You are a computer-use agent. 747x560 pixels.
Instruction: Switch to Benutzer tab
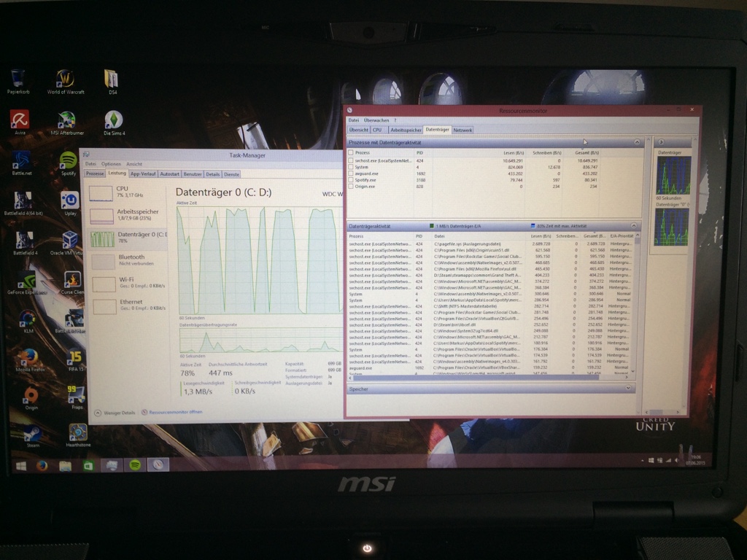(193, 174)
